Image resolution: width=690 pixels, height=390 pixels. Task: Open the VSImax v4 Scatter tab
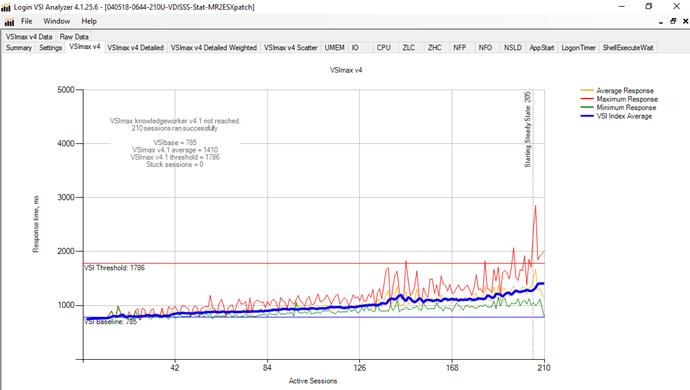[291, 48]
